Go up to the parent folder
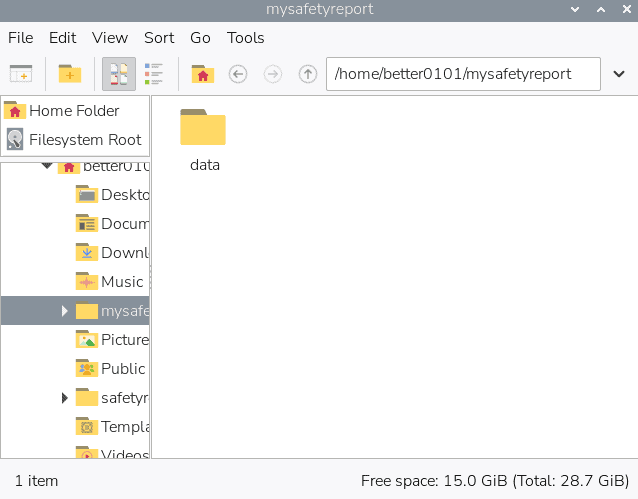The image size is (638, 499). coord(308,74)
